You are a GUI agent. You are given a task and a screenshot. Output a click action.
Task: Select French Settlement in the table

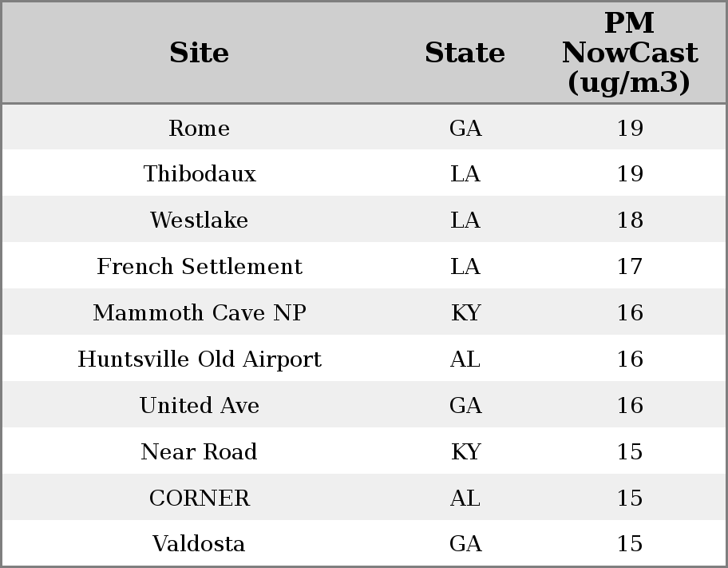point(200,266)
